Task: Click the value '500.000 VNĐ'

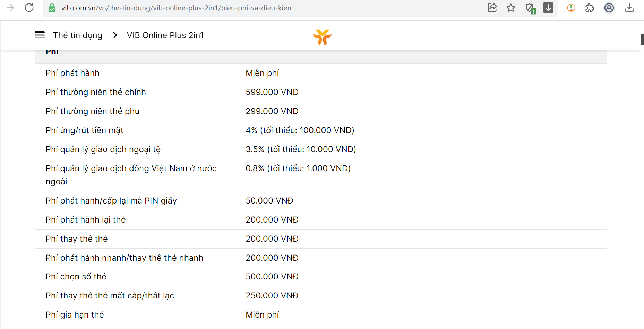Action: [x=272, y=277]
